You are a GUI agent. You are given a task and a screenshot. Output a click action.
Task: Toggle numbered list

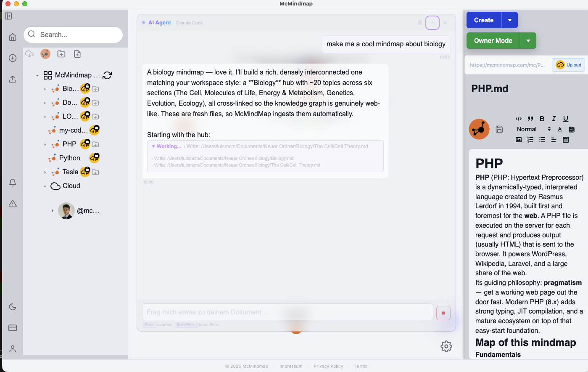coord(530,140)
